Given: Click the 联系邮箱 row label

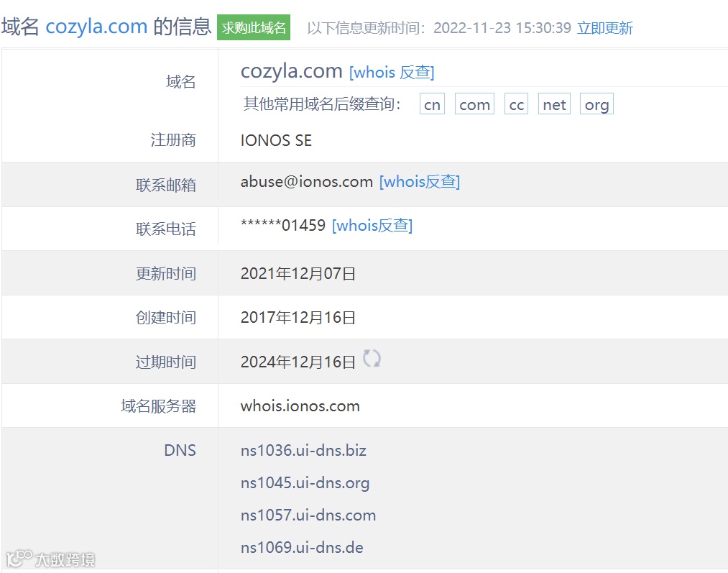Looking at the screenshot, I should coord(166,185).
